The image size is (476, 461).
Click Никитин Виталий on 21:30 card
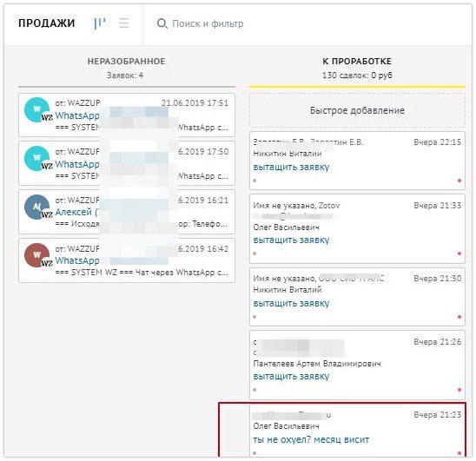pyautogui.click(x=288, y=290)
